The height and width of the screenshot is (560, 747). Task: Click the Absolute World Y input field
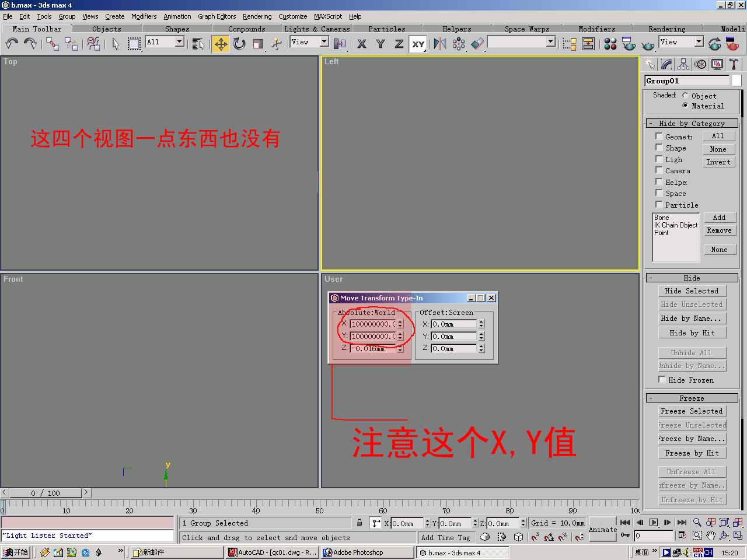373,336
